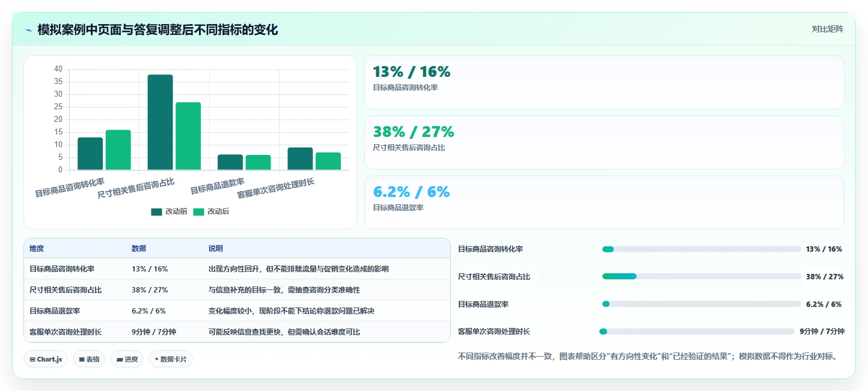Image resolution: width=868 pixels, height=391 pixels.
Task: Click progress list value 9分钟 / 7分钟
Action: coord(822,332)
